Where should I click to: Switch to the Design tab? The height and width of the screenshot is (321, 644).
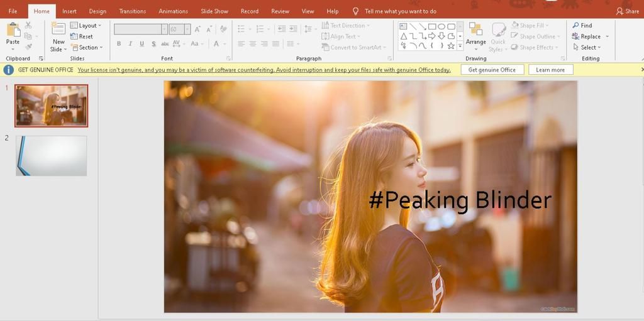[x=97, y=11]
